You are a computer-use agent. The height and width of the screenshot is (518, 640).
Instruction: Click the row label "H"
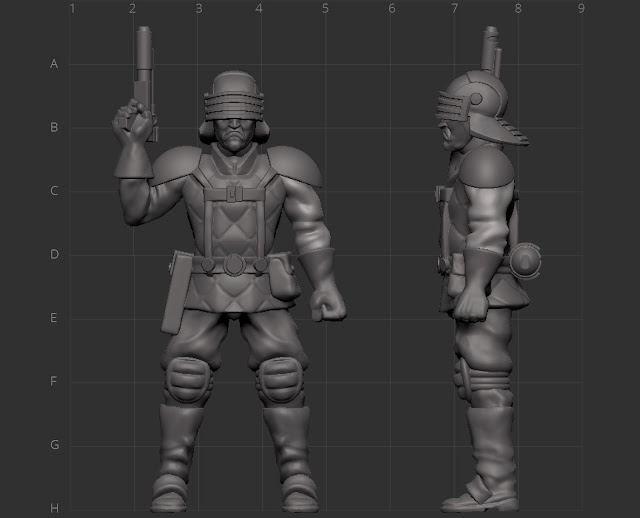click(x=54, y=508)
